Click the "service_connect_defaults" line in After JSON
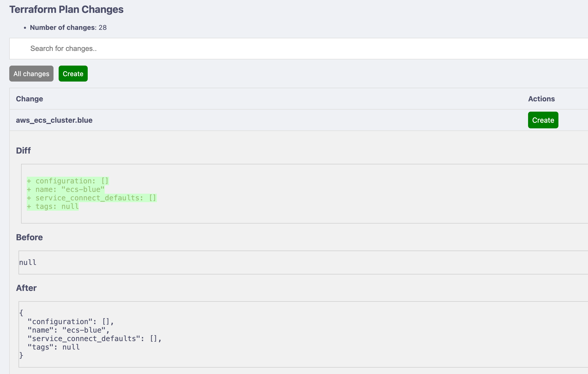This screenshot has width=588, height=374. 94,339
